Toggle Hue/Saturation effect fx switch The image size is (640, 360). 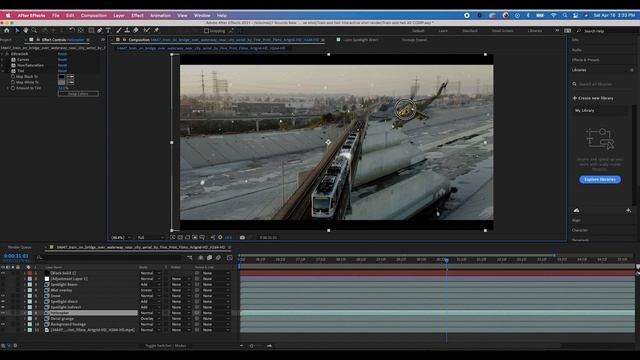(13, 65)
